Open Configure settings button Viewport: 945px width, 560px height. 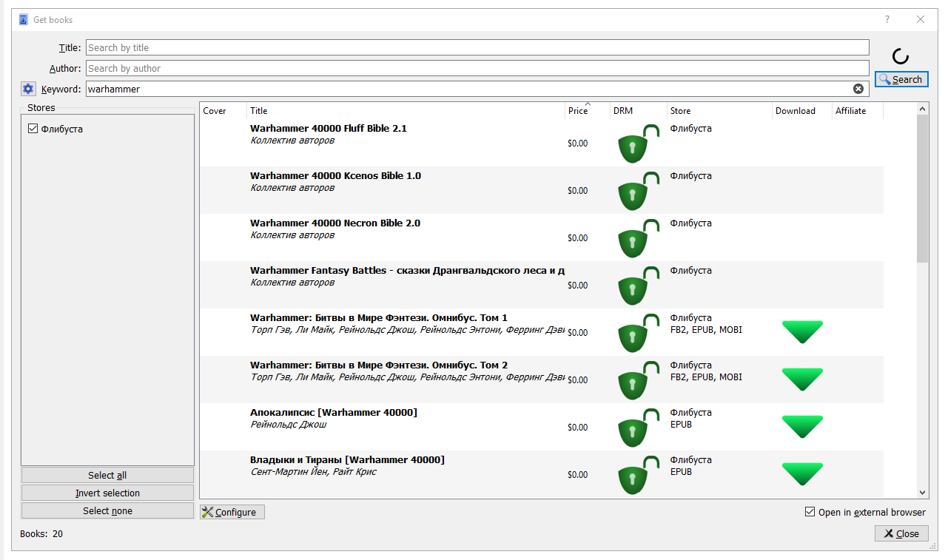232,512
